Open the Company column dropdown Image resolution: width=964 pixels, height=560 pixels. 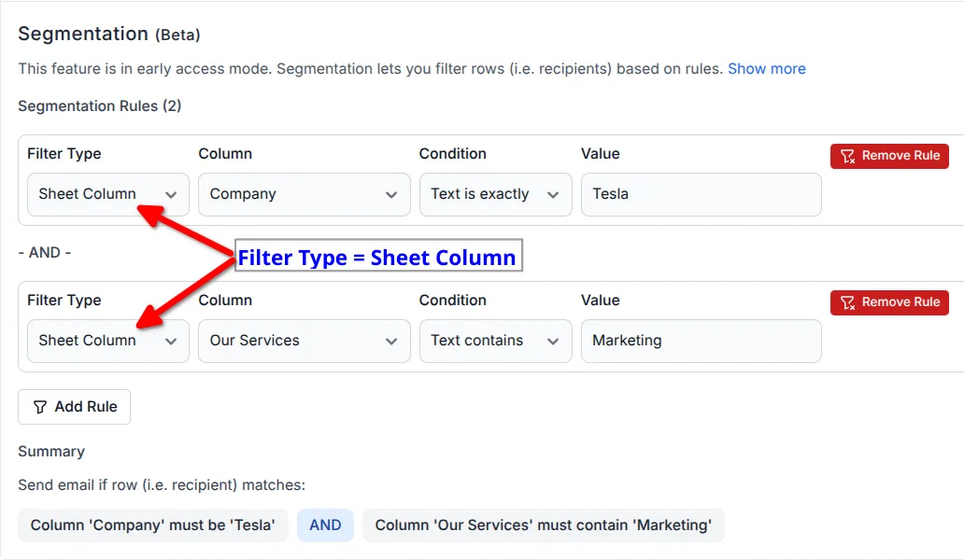pyautogui.click(x=303, y=194)
